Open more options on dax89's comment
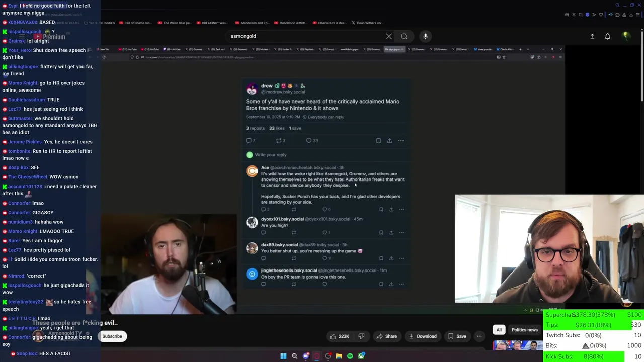 coord(401,258)
